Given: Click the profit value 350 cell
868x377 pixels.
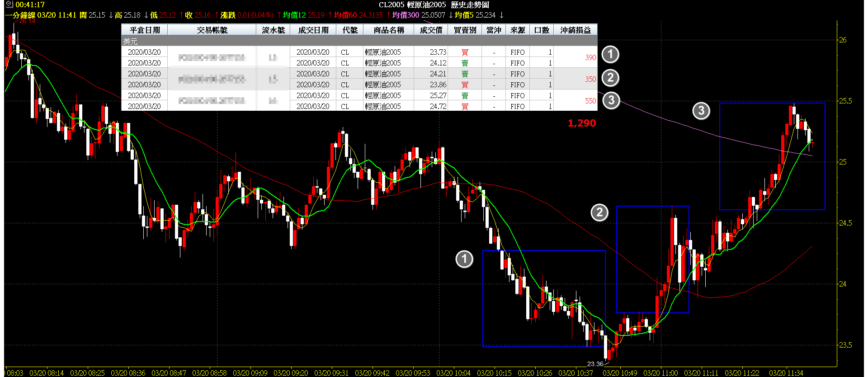Looking at the screenshot, I should 576,79.
